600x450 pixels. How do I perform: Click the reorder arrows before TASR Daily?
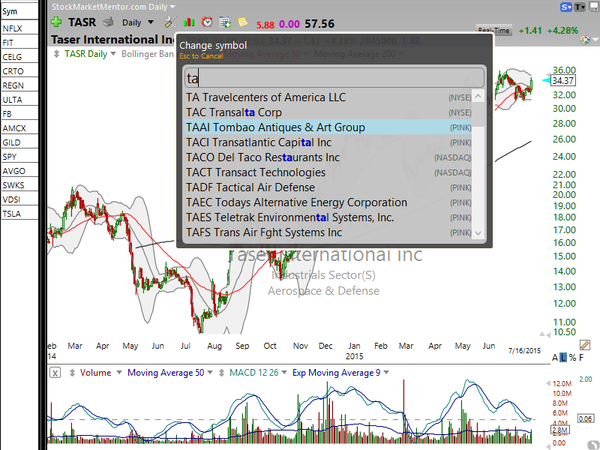[57, 54]
